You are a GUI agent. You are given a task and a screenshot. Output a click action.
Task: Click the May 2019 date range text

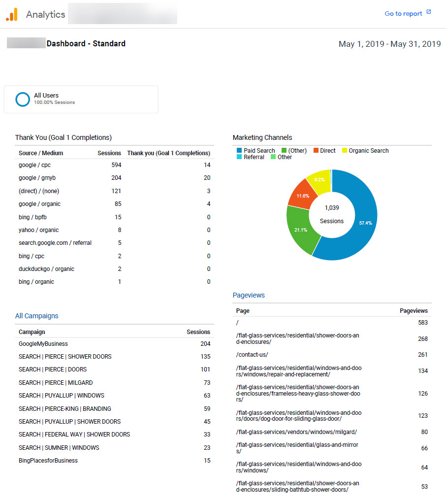tap(389, 44)
